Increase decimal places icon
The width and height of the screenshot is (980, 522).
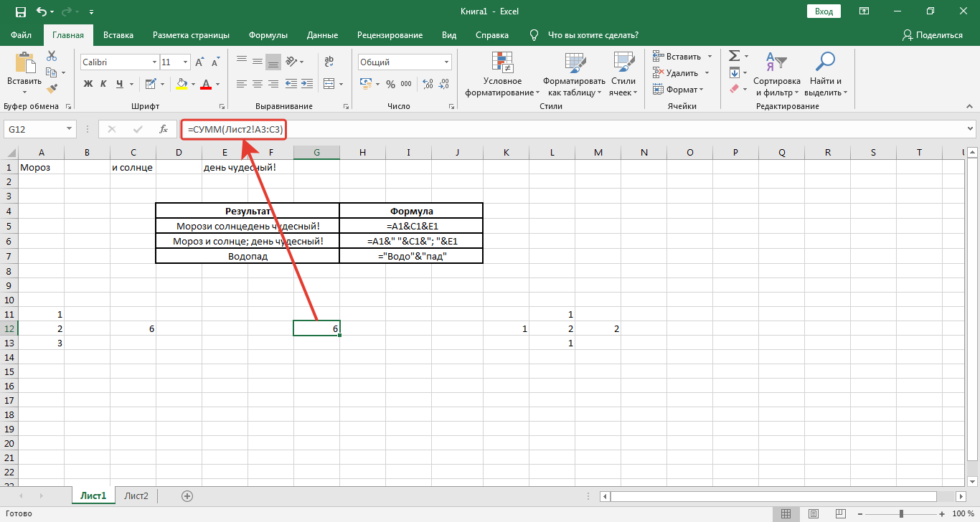click(x=428, y=84)
